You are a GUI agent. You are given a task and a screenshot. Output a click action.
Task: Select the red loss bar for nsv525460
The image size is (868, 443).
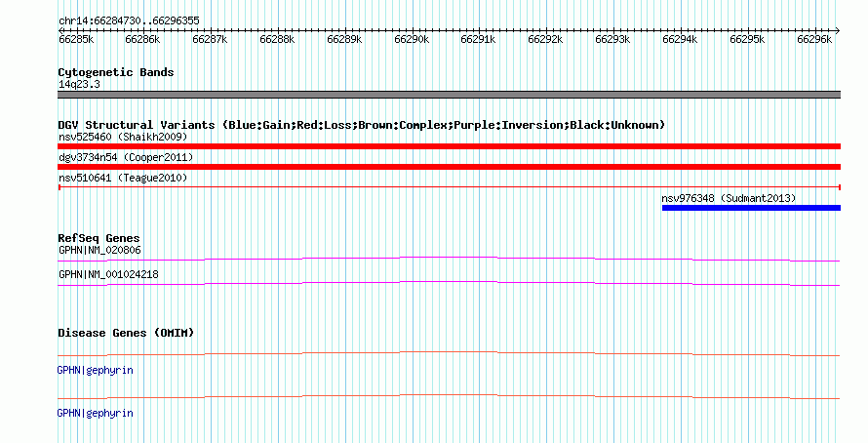pyautogui.click(x=449, y=146)
